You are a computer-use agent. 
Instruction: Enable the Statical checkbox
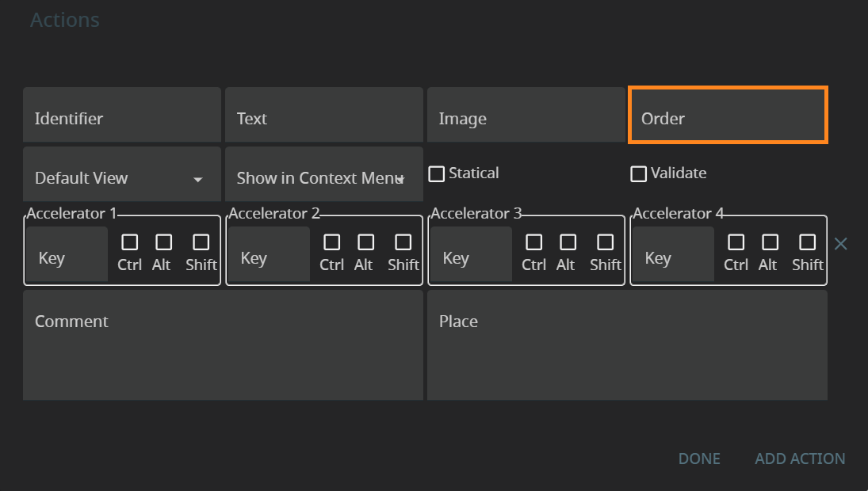pyautogui.click(x=437, y=173)
